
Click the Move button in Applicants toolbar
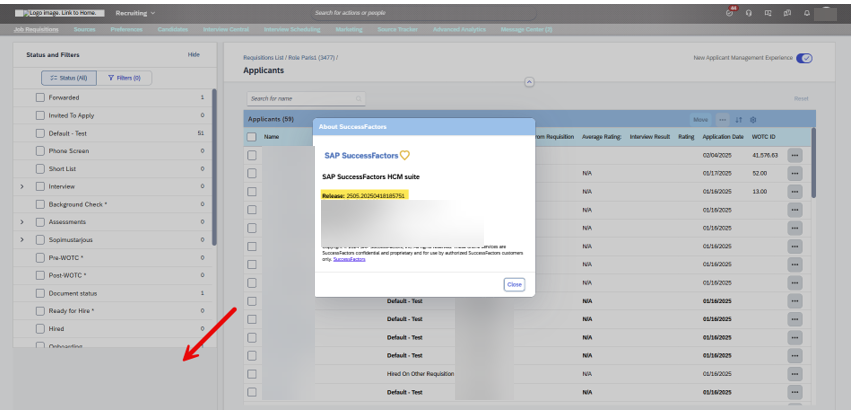pos(701,119)
